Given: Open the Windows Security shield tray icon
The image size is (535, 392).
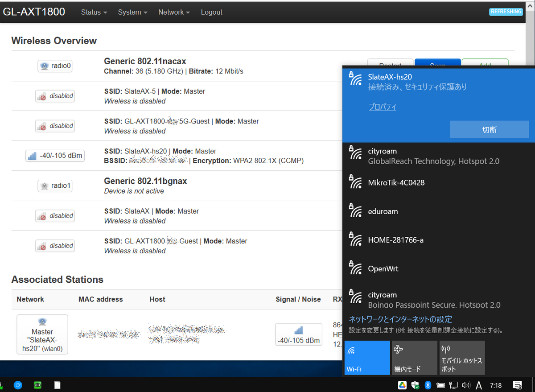Looking at the screenshot, I should coord(415,385).
